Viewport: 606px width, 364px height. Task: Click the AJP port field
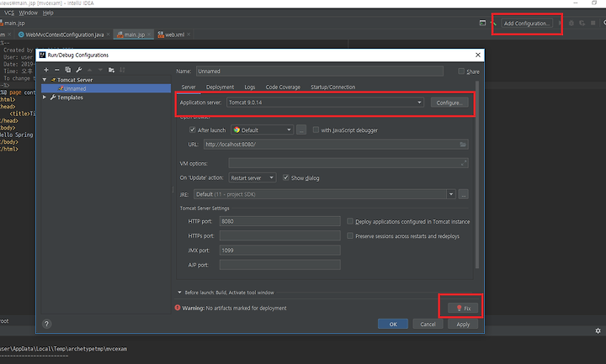tap(279, 265)
